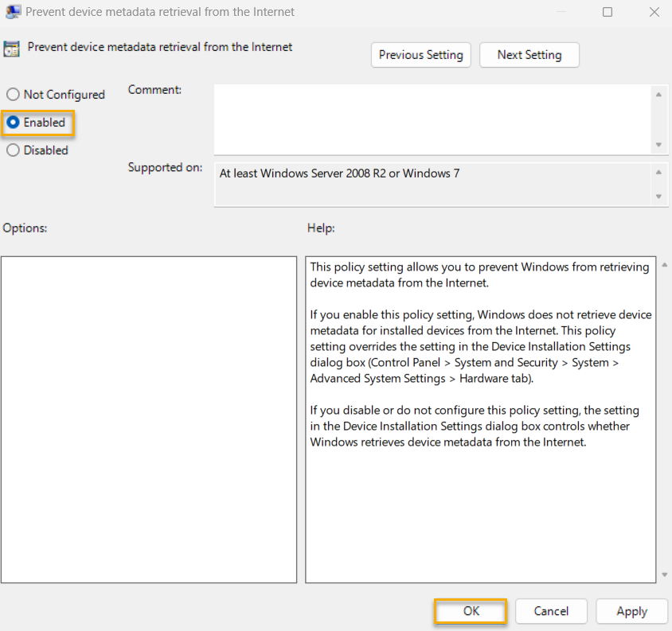The width and height of the screenshot is (672, 631).
Task: Click the policy icon beside the setting title
Action: pos(11,49)
